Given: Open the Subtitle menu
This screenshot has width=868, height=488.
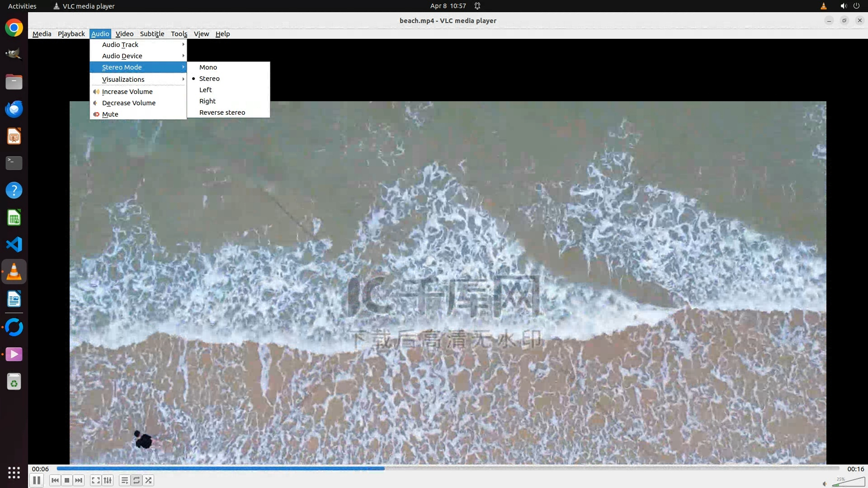Looking at the screenshot, I should 152,34.
